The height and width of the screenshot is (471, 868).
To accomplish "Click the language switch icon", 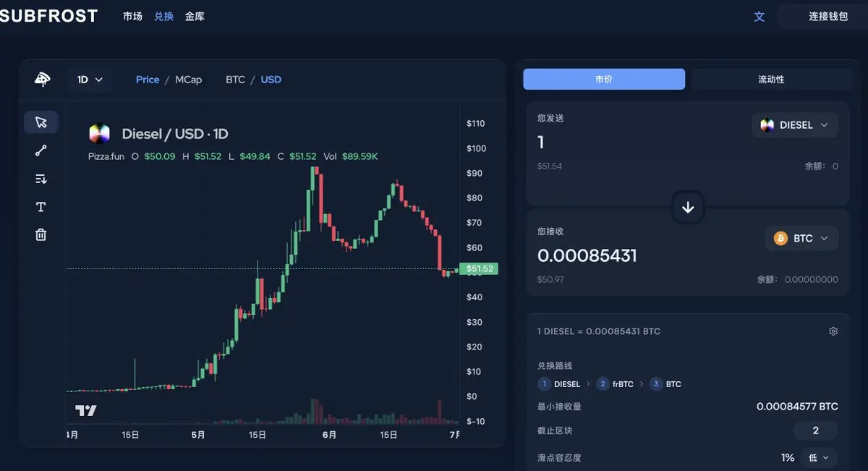I will coord(759,16).
